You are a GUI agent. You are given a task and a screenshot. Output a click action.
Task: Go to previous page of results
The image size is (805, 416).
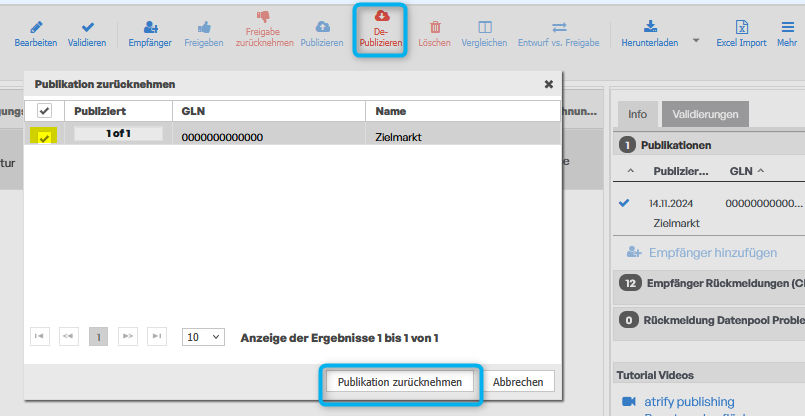point(68,336)
